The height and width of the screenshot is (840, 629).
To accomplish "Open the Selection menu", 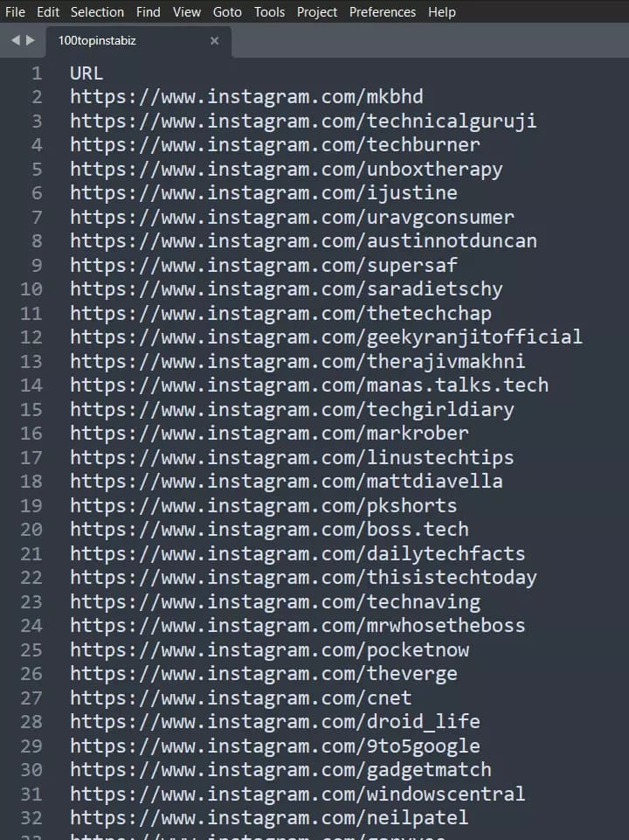I will click(97, 11).
